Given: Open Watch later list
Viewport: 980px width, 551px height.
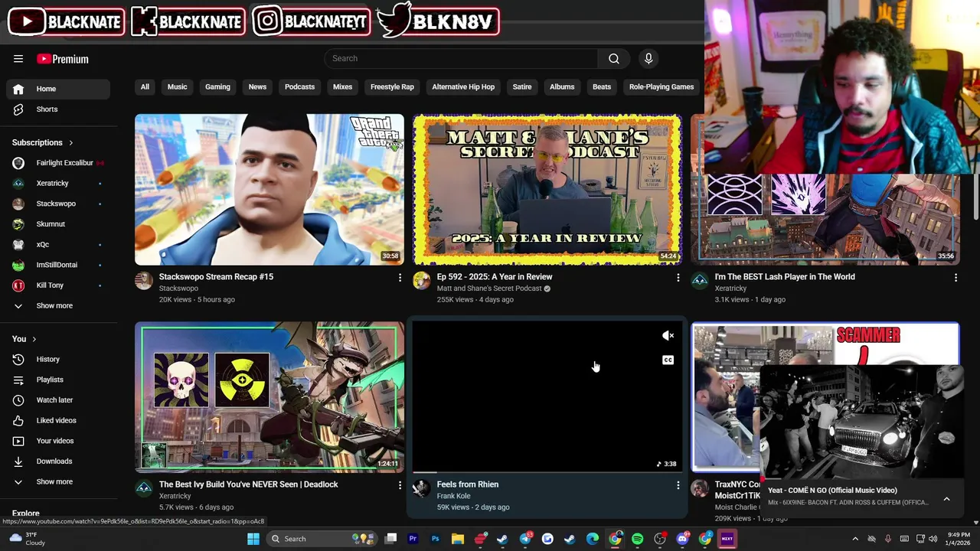Looking at the screenshot, I should coord(58,400).
